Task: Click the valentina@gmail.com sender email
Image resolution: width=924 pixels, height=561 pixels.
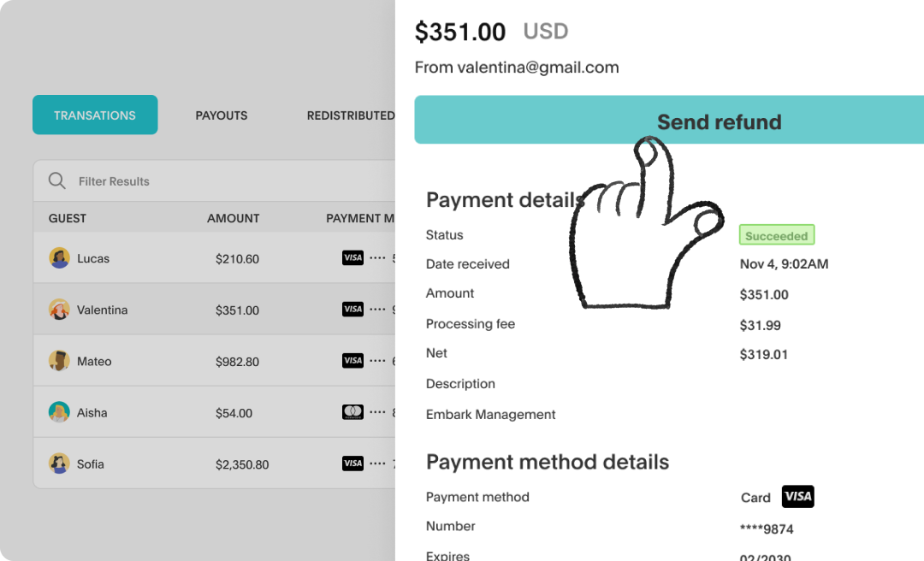Action: coord(537,68)
